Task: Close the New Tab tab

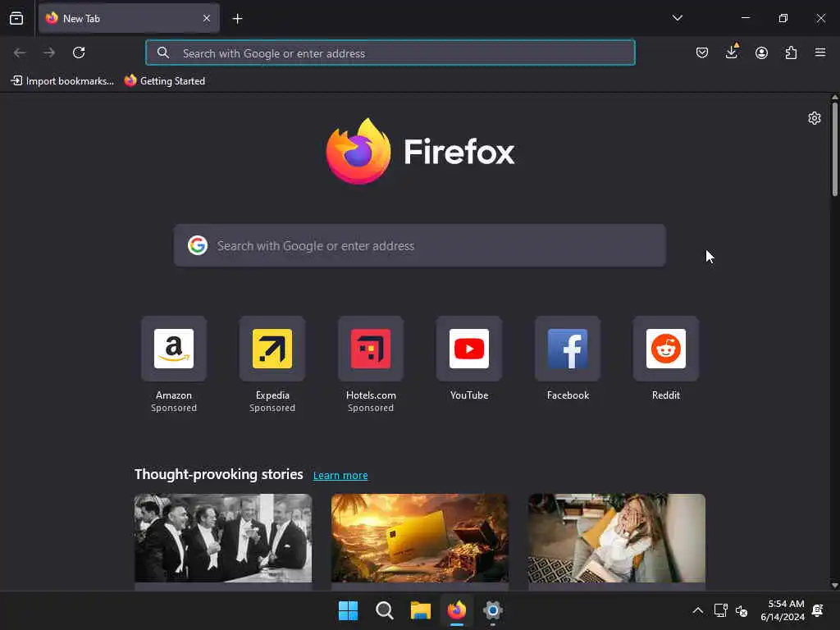Action: click(x=207, y=18)
